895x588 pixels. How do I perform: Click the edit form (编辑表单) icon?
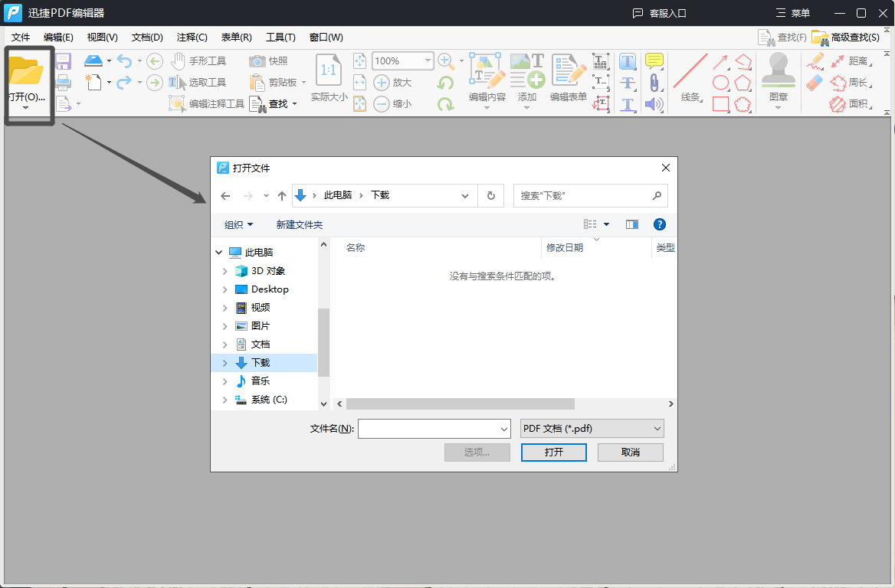pos(568,70)
